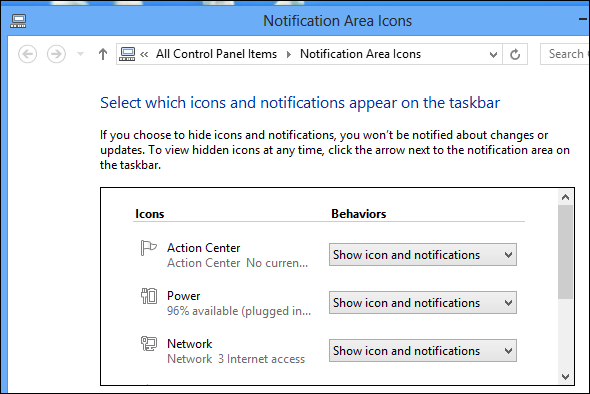Click Notification Area Icons breadcrumb
The width and height of the screenshot is (590, 394).
(x=360, y=54)
